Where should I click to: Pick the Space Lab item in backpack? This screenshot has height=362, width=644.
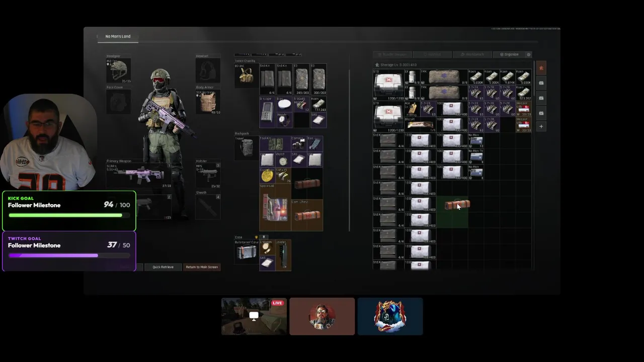(275, 208)
